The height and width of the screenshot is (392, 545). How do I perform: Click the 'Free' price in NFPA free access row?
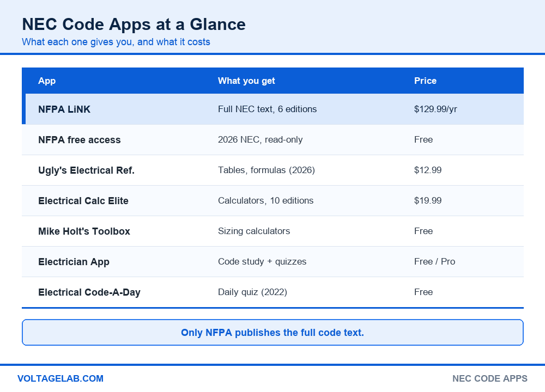(x=423, y=139)
